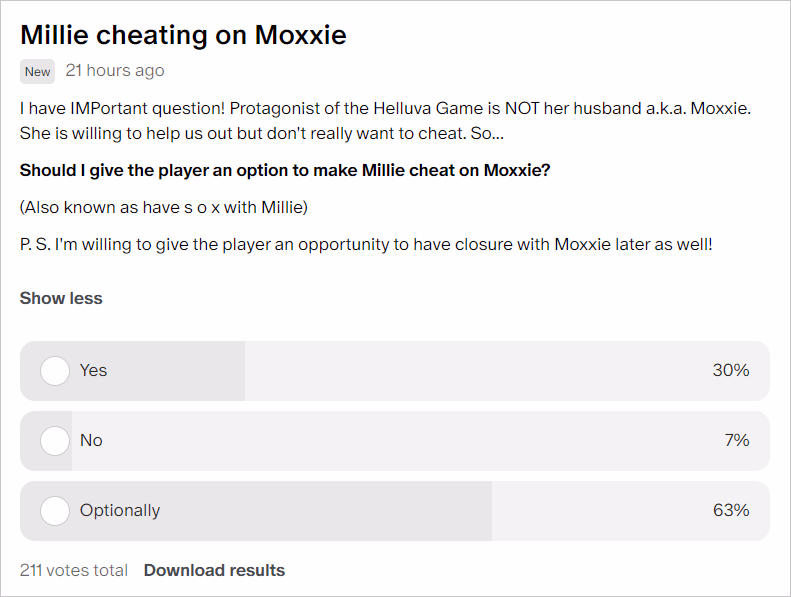Click the bold poll question text
791x597 pixels.
[285, 171]
